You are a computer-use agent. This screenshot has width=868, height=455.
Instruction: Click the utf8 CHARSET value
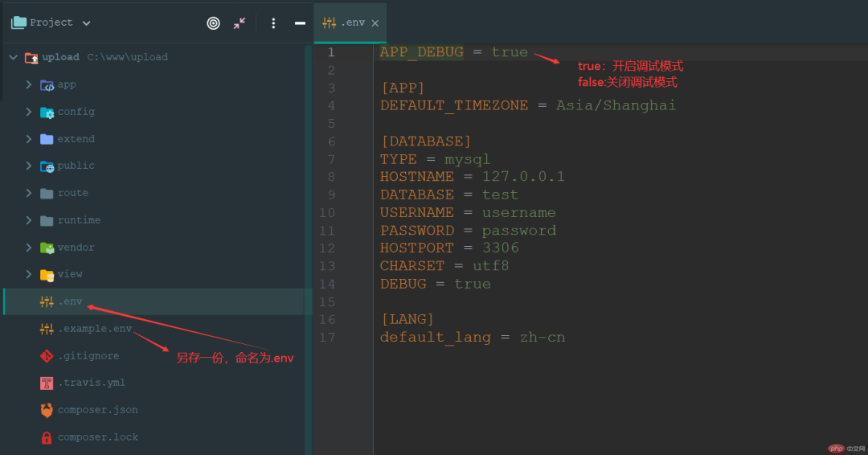[490, 266]
